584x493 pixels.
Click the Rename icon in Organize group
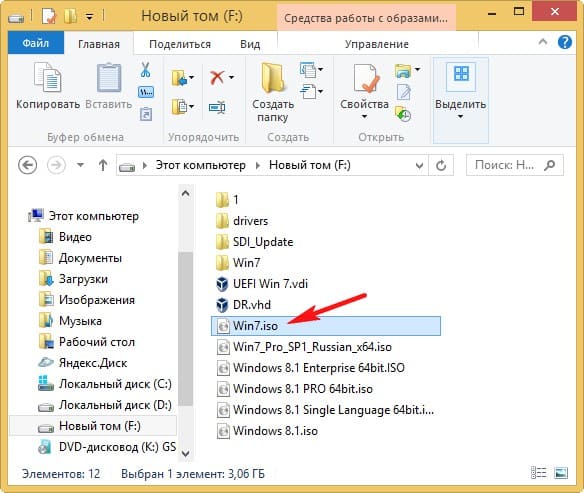[x=217, y=108]
